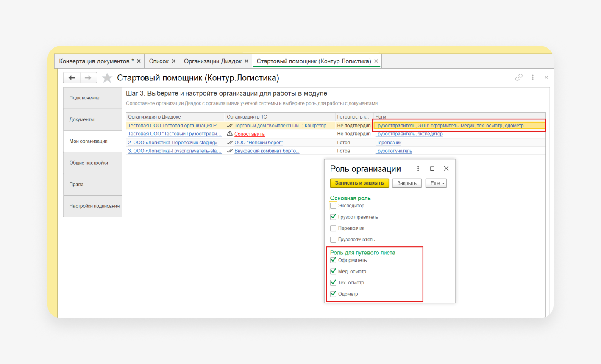601x364 pixels.
Task: Open the form's three-dot menu near link icon
Action: [533, 77]
